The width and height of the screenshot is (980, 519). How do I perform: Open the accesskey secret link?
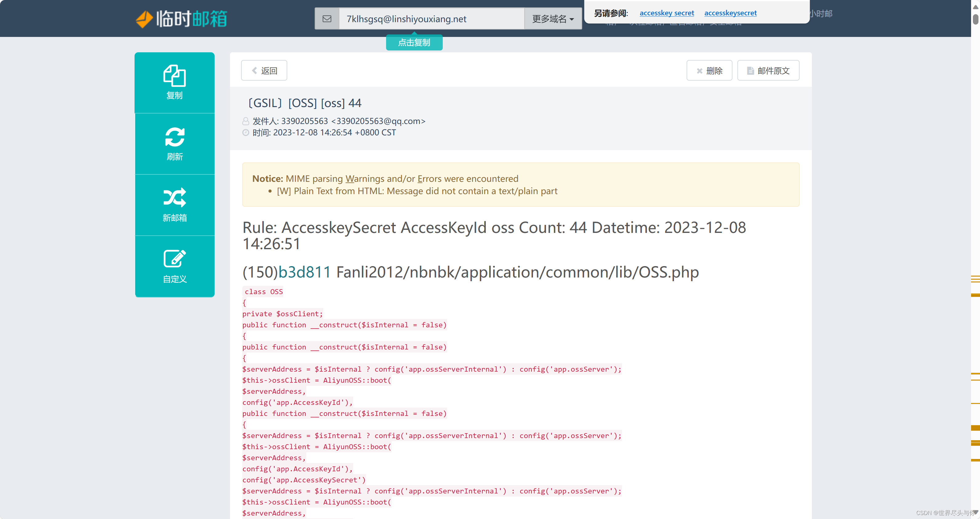pyautogui.click(x=667, y=13)
